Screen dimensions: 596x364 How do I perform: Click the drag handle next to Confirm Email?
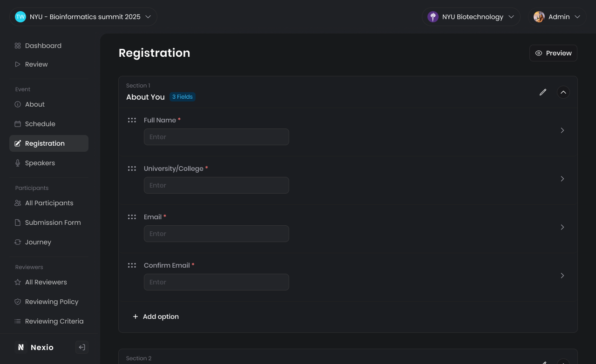(x=132, y=265)
